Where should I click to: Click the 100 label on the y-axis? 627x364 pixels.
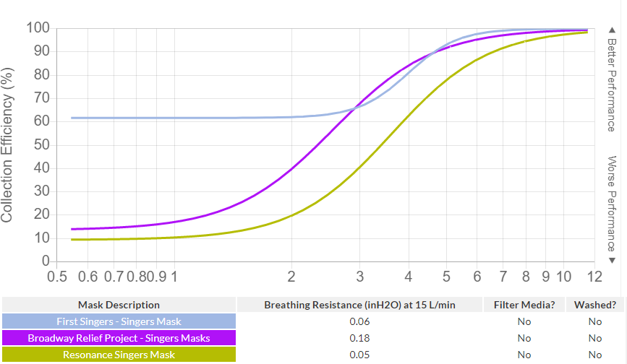click(38, 28)
